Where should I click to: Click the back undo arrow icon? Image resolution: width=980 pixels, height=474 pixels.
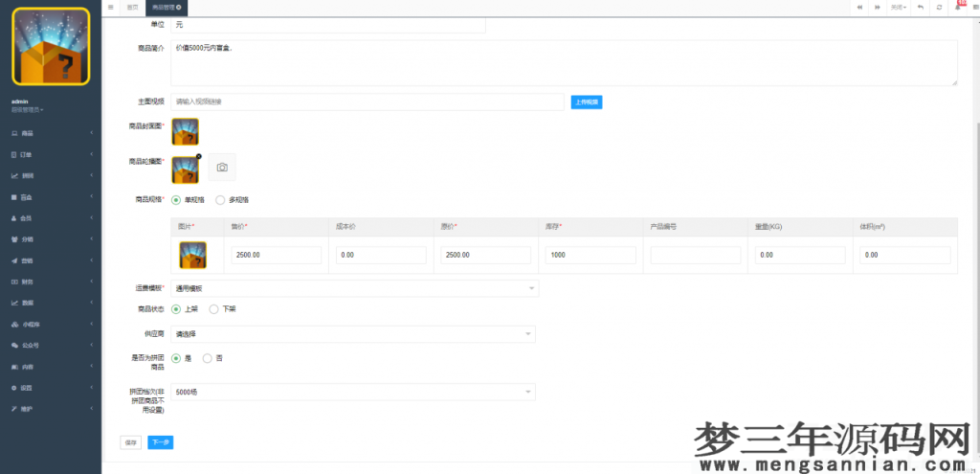(x=921, y=8)
